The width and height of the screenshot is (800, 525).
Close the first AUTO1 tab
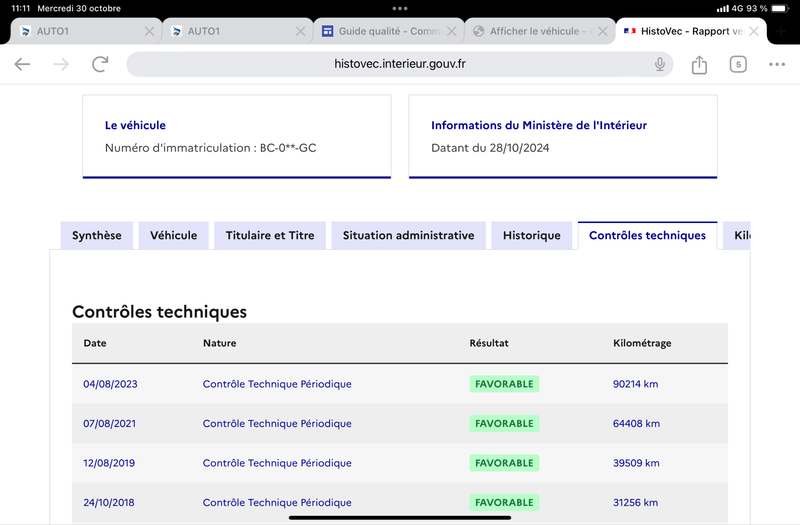(149, 31)
